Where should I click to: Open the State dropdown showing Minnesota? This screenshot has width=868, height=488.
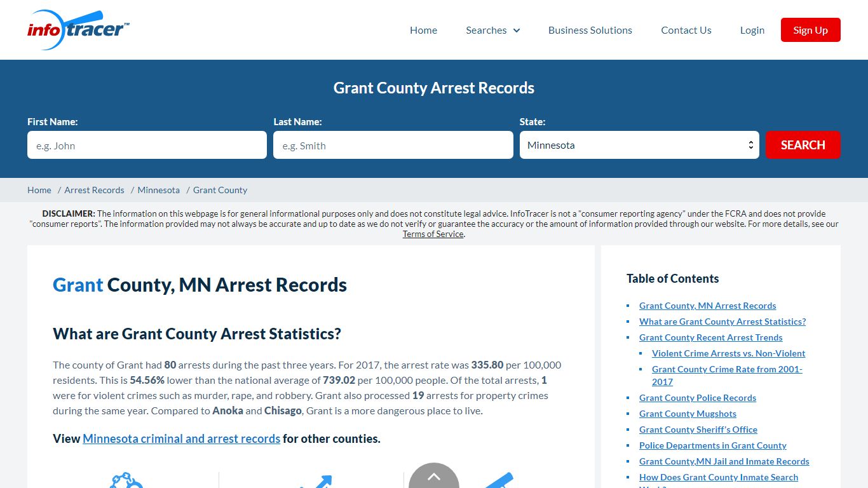tap(639, 145)
